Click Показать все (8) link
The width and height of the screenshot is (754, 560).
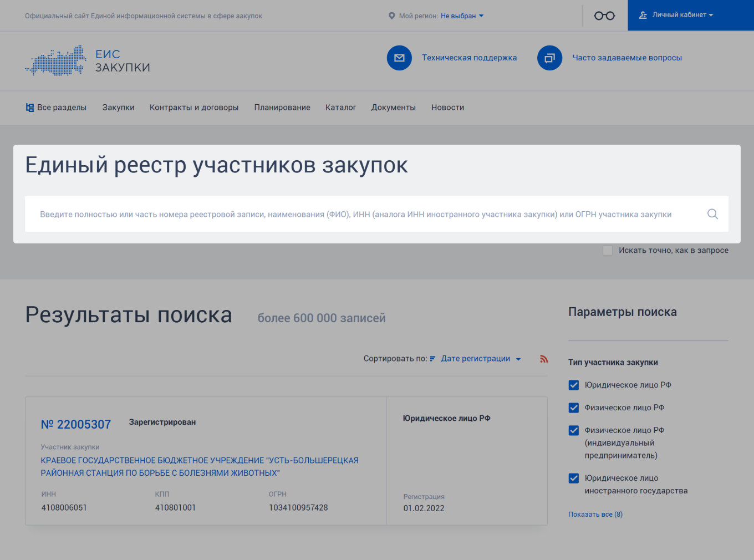tap(595, 515)
